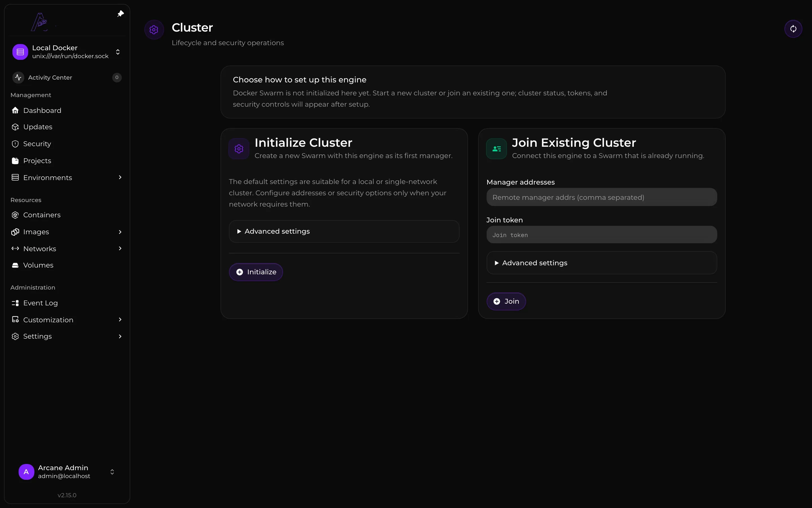Expand Advanced settings under Initialize Cluster
812x508 pixels.
[344, 231]
